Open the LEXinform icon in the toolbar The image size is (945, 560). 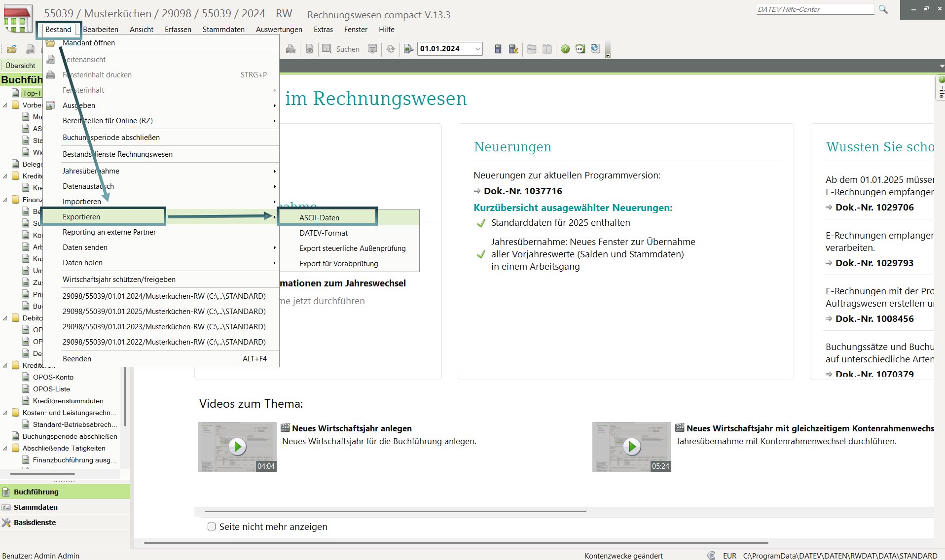[580, 49]
